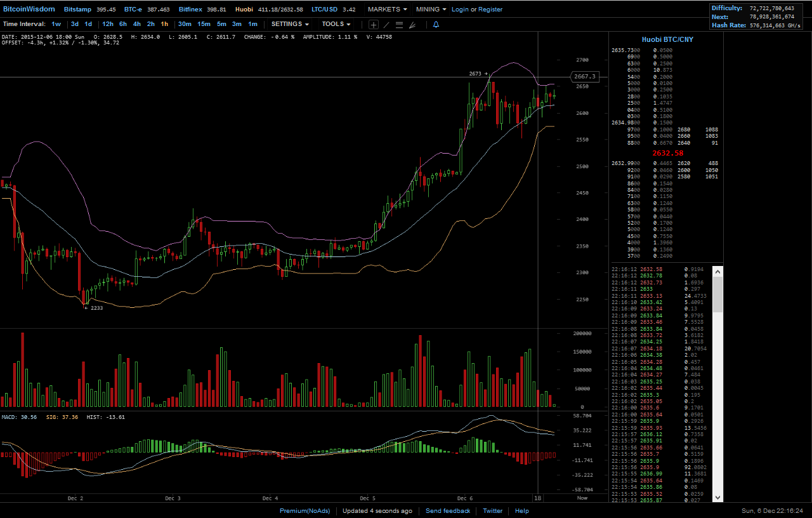This screenshot has width=812, height=518.
Task: Change chart interval to 1m
Action: coord(252,24)
